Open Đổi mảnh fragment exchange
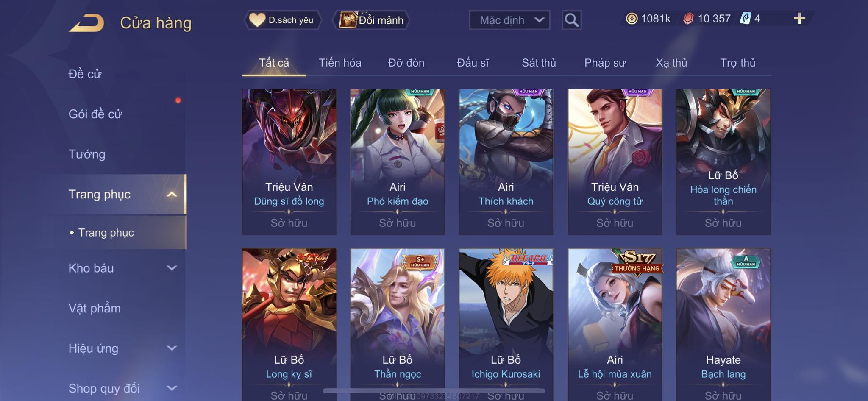This screenshot has height=401, width=868. click(x=371, y=20)
